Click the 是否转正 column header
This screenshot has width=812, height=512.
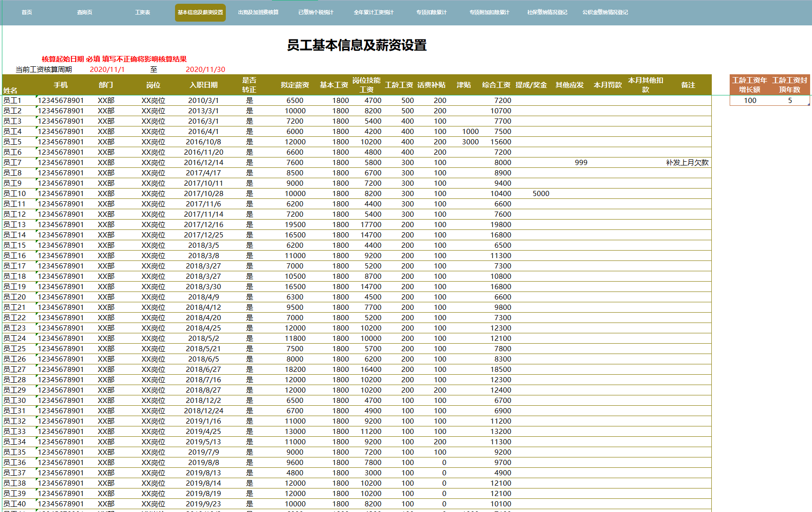click(249, 85)
